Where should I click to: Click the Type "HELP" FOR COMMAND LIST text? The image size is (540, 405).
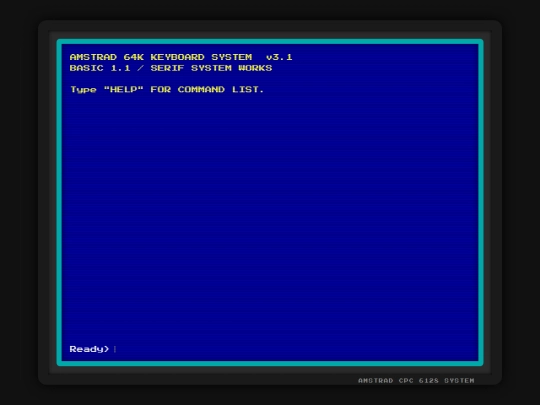coord(167,90)
